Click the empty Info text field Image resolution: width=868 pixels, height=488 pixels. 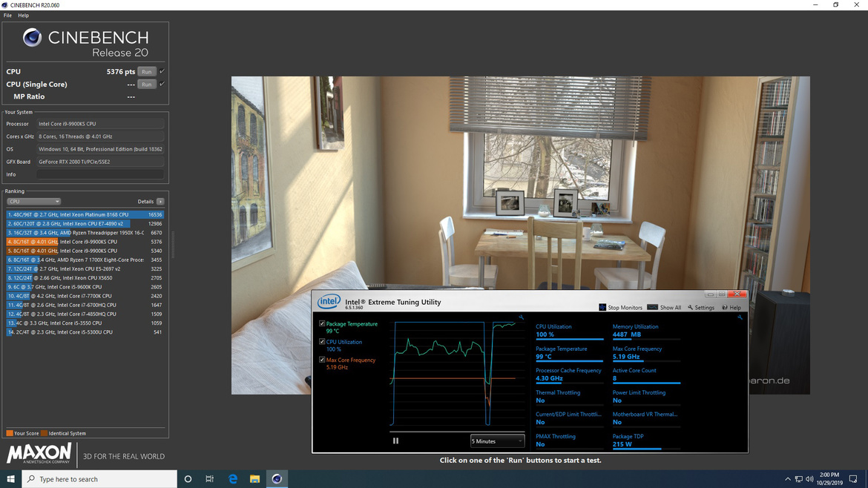100,174
